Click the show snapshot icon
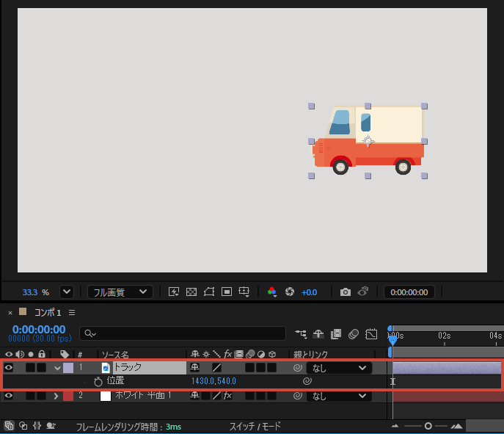 pyautogui.click(x=363, y=292)
